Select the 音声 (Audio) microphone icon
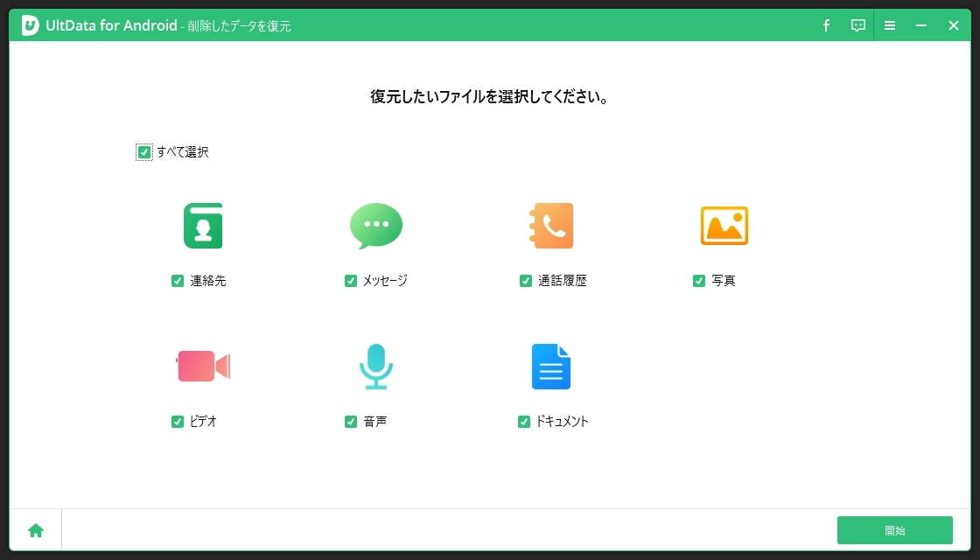The image size is (980, 560). click(376, 366)
